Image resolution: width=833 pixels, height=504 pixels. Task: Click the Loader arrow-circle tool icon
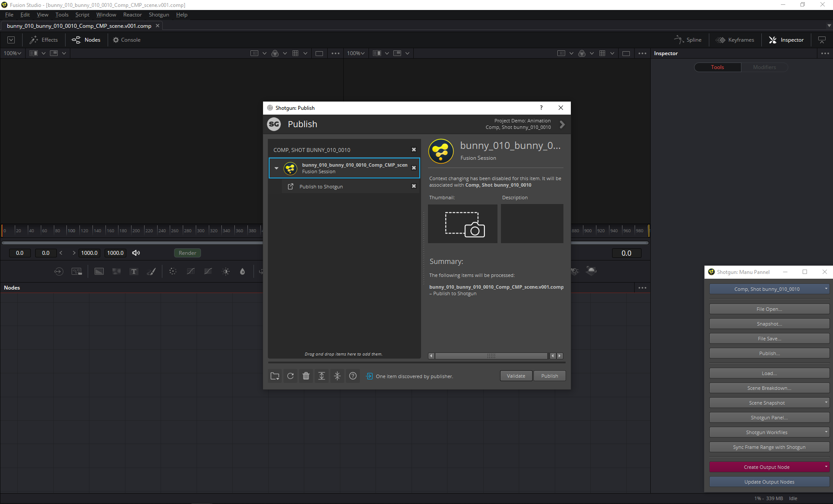59,271
